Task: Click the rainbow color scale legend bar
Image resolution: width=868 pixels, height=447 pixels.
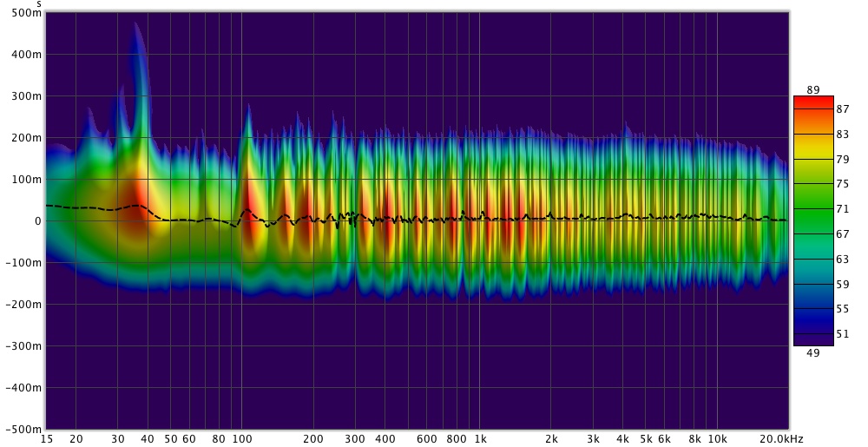Action: coord(813,221)
